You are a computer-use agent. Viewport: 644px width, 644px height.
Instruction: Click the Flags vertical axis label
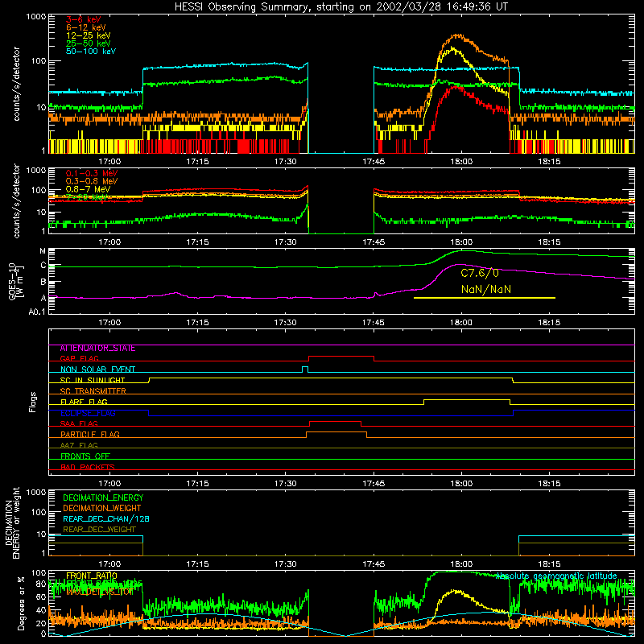tap(33, 402)
